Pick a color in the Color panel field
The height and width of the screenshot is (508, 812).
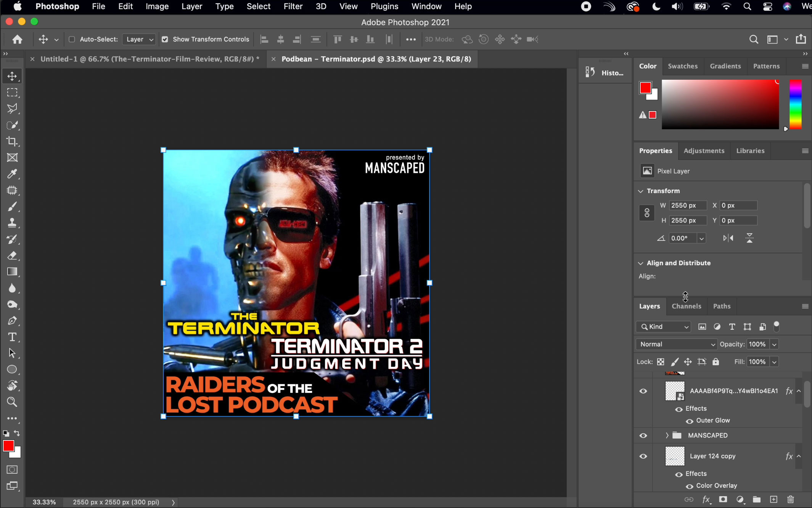[720, 104]
